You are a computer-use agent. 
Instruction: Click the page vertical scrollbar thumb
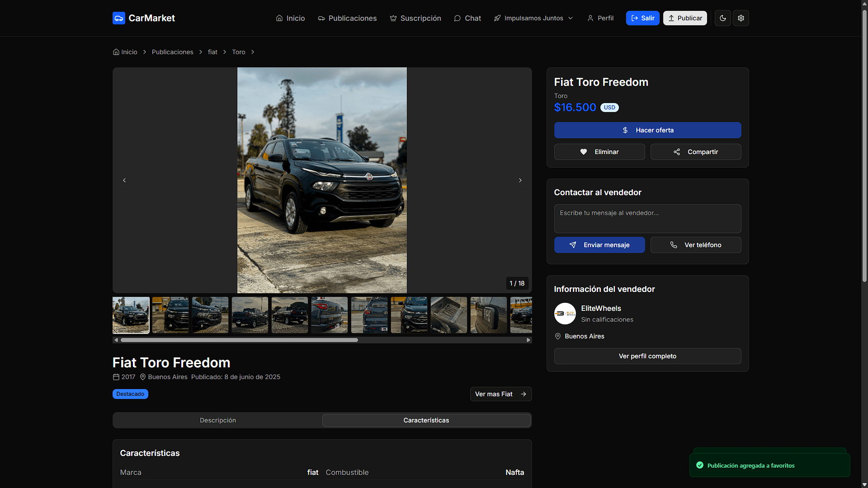[x=864, y=145]
